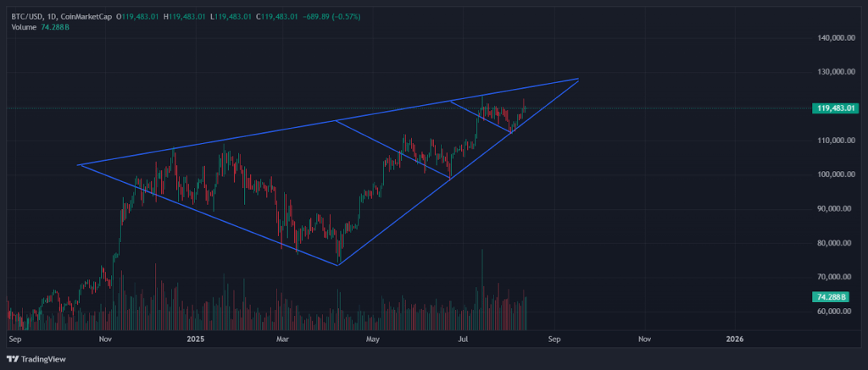Screen dimensions: 868x370
Task: Click the May time axis label
Action: click(x=373, y=338)
